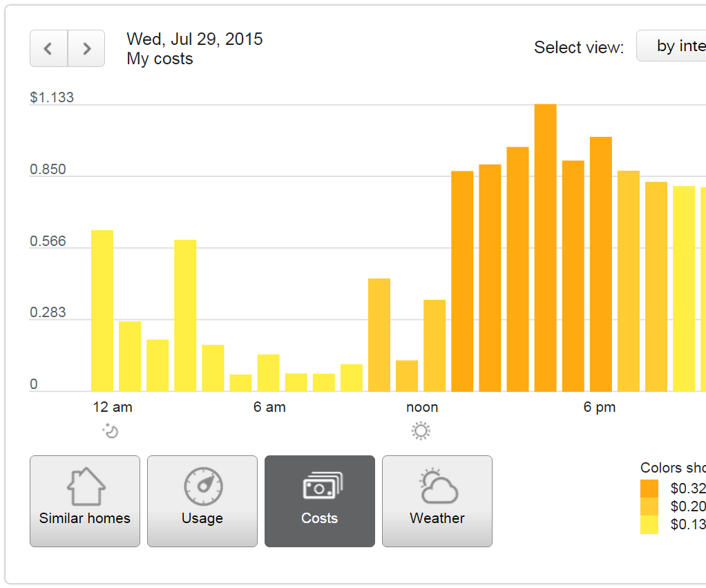Click the right arrow to advance to the next day
This screenshot has height=588, width=706.
(86, 48)
